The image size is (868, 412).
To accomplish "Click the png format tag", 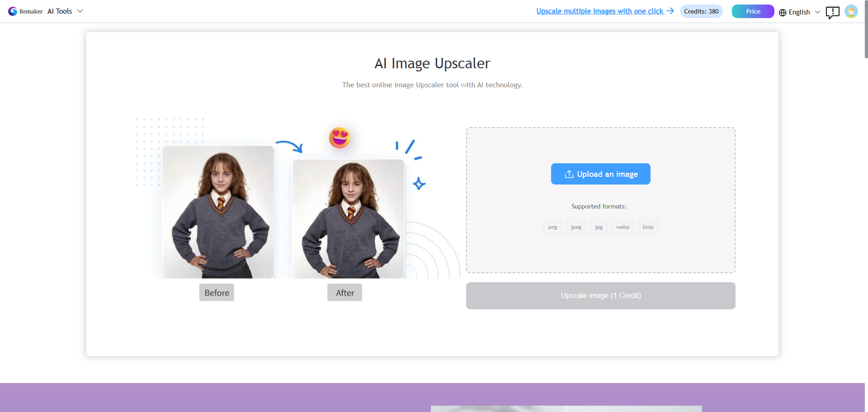I will (x=552, y=227).
